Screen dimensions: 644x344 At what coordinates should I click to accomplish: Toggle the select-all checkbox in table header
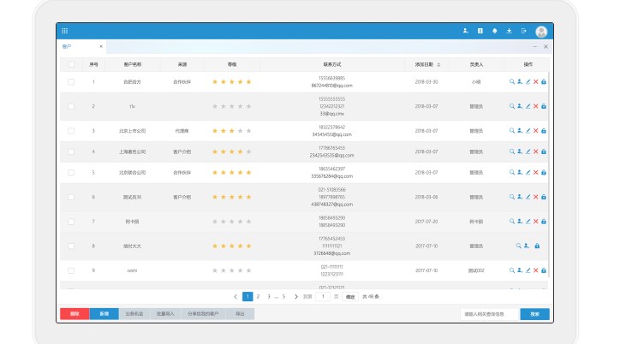click(x=71, y=64)
